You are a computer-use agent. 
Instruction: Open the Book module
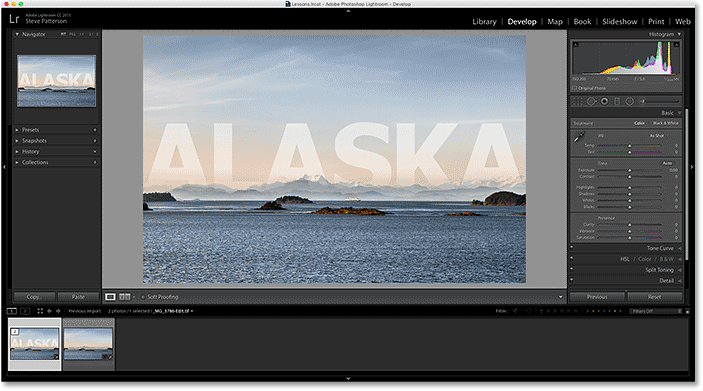582,22
